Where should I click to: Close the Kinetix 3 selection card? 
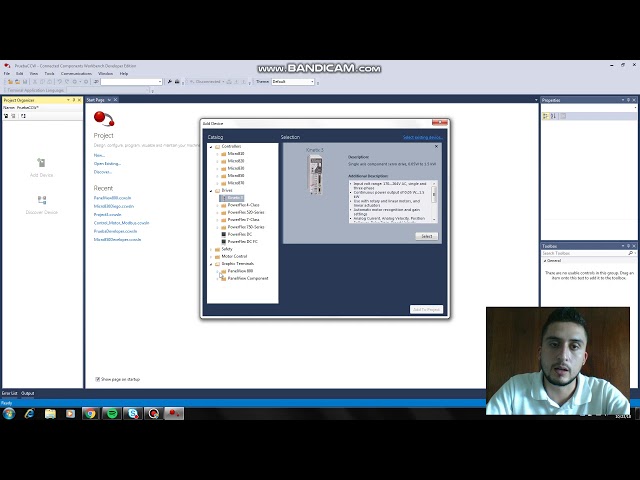(x=436, y=146)
